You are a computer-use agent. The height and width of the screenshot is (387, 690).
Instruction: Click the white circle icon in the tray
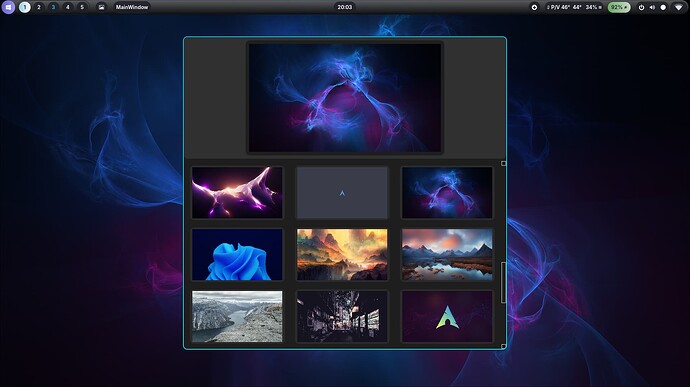pos(663,7)
